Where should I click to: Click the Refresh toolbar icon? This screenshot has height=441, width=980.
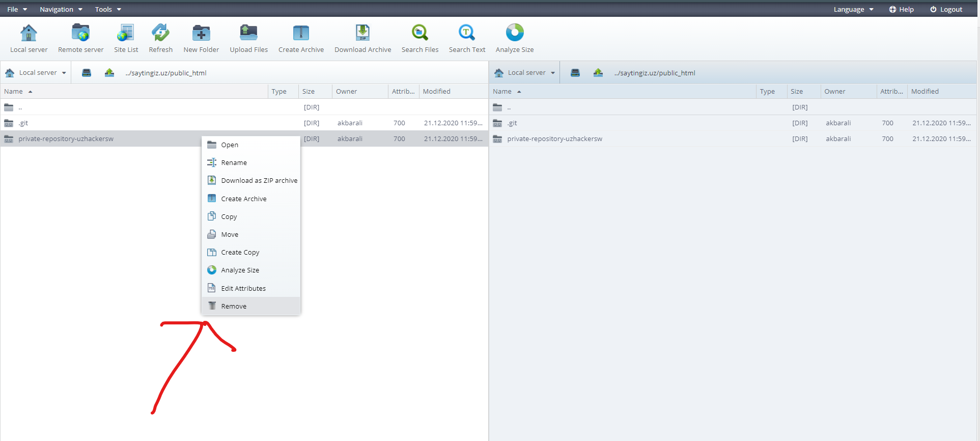(160, 33)
